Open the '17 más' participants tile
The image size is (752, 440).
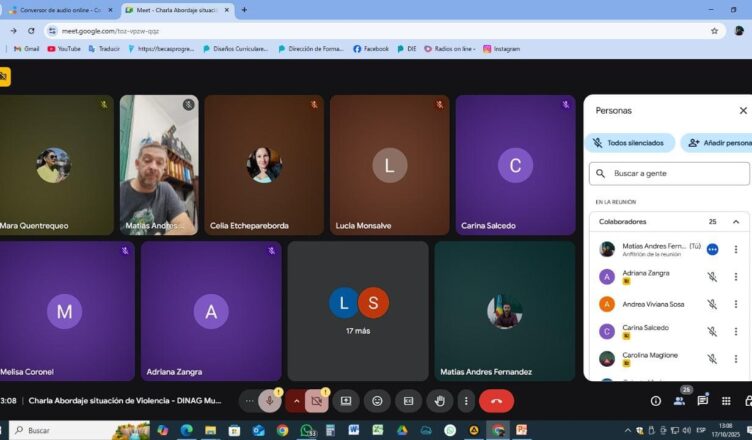click(x=358, y=310)
